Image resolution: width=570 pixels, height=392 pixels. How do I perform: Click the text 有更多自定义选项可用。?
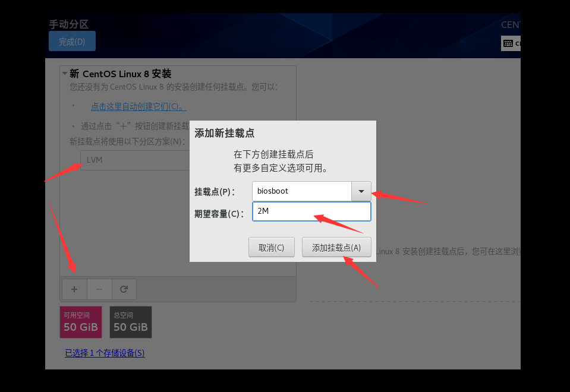(x=281, y=168)
